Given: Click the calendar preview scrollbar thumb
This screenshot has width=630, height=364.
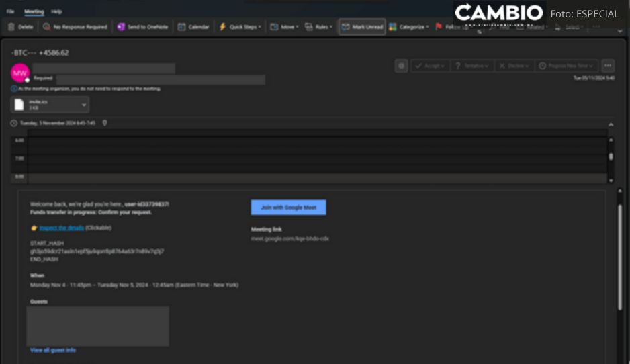Looking at the screenshot, I should [x=611, y=156].
